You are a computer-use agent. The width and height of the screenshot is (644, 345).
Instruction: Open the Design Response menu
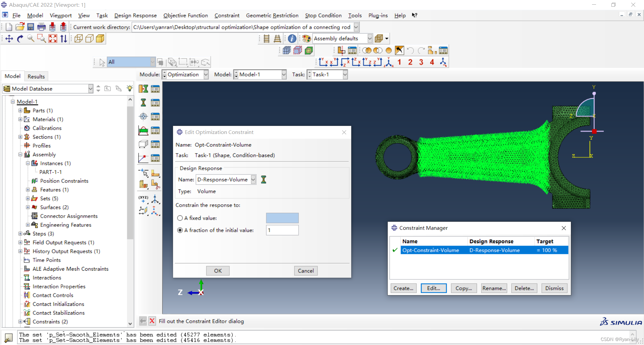tap(136, 15)
